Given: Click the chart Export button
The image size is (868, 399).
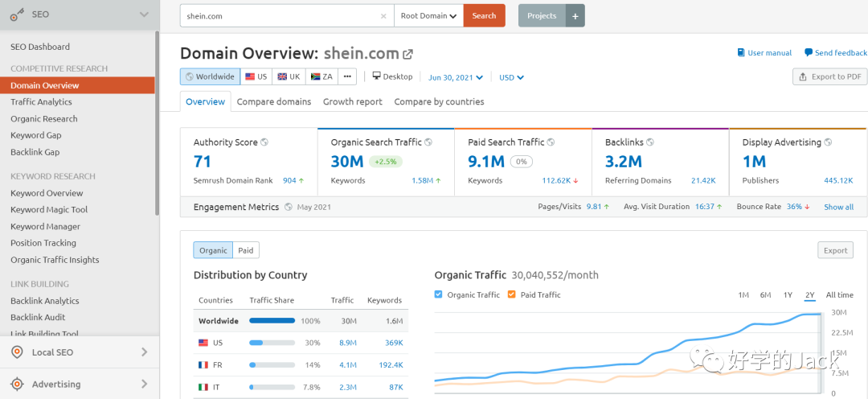Looking at the screenshot, I should coord(835,250).
